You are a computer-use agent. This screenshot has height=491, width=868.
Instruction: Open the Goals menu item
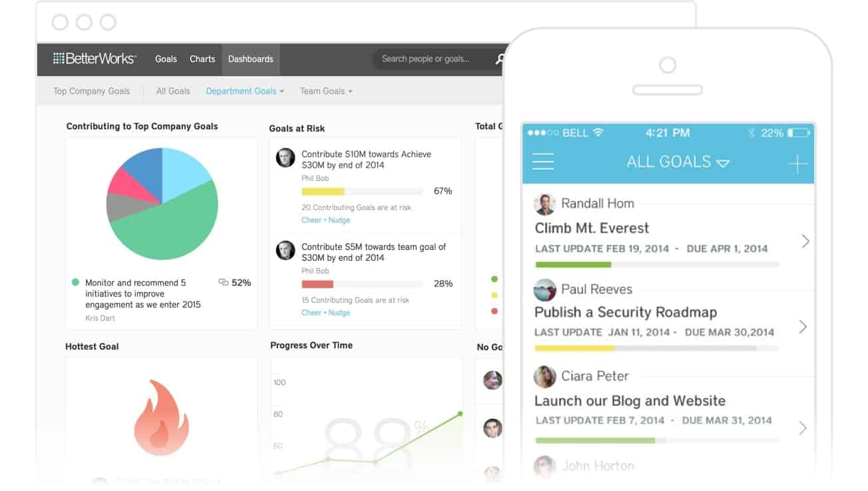coord(166,59)
